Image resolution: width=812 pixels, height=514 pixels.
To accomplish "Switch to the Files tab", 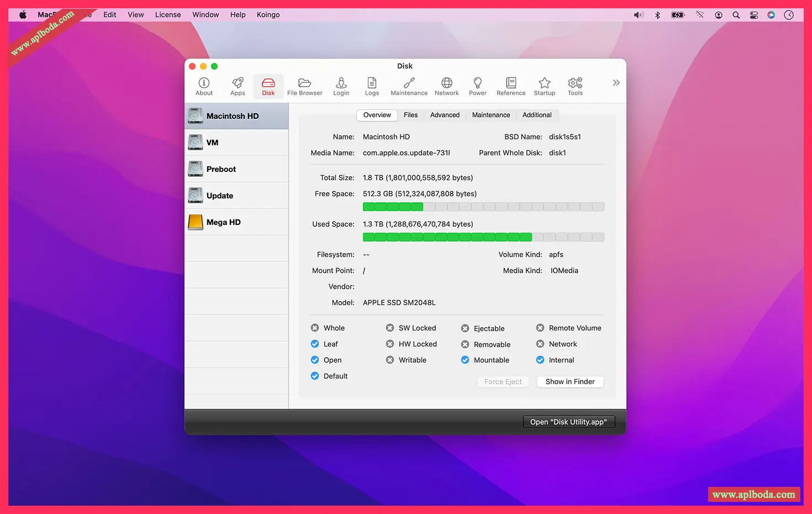I will click(410, 115).
